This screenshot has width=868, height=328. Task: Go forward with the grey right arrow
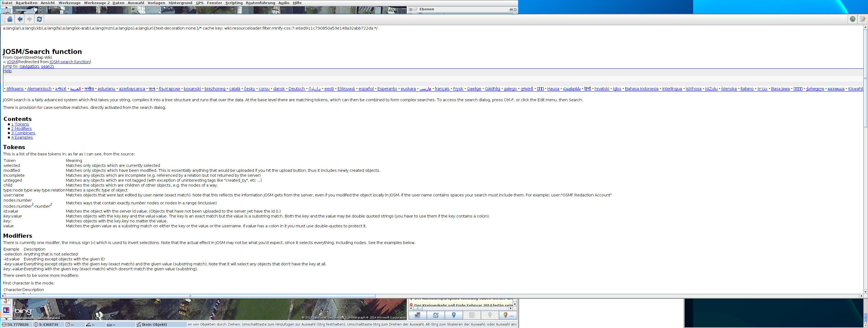pyautogui.click(x=29, y=19)
